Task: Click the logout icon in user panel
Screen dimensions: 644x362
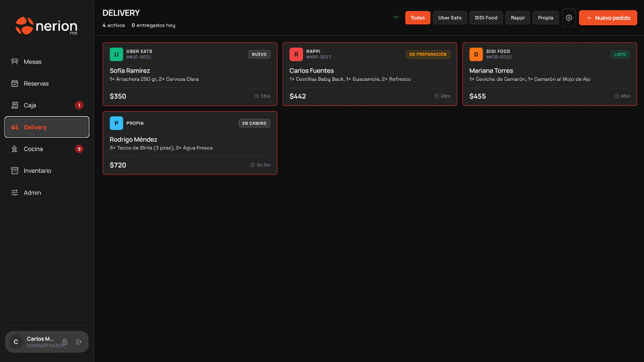Action: point(79,342)
